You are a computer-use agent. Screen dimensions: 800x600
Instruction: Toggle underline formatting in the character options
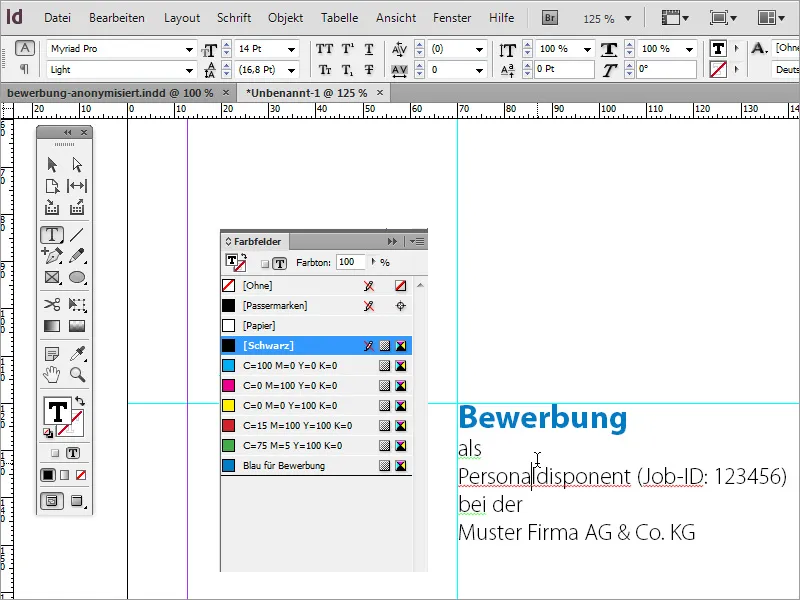[x=368, y=48]
